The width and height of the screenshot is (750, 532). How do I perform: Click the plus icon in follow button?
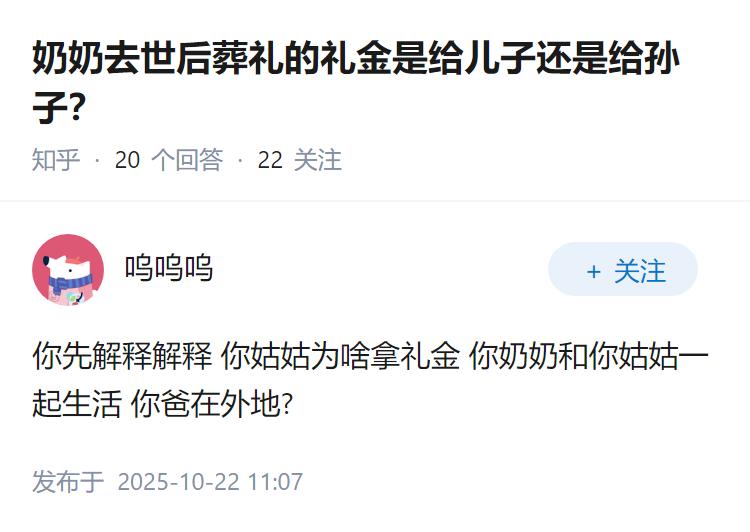click(594, 272)
